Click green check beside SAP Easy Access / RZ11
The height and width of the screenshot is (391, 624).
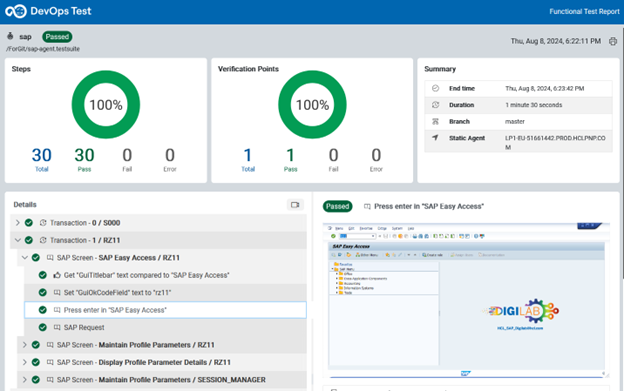point(36,258)
